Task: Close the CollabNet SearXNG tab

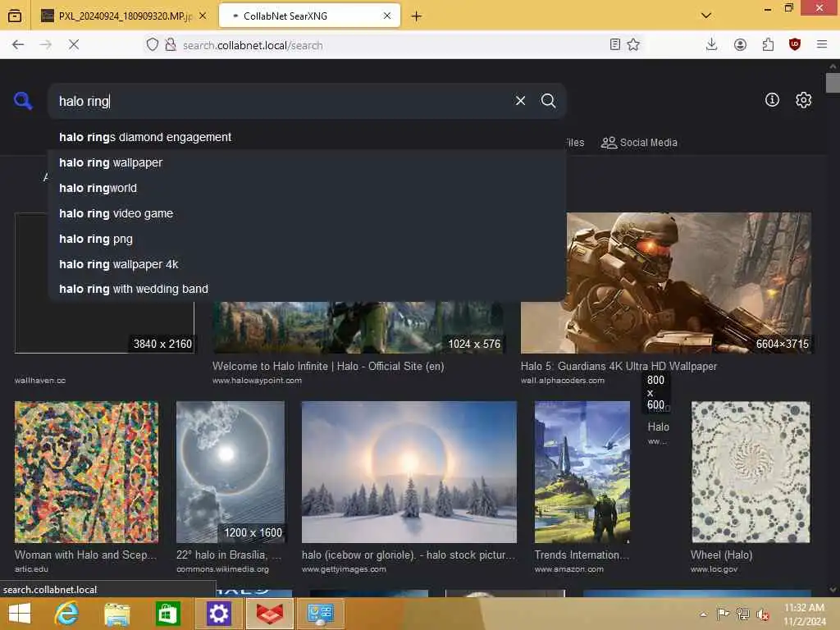Action: point(387,16)
